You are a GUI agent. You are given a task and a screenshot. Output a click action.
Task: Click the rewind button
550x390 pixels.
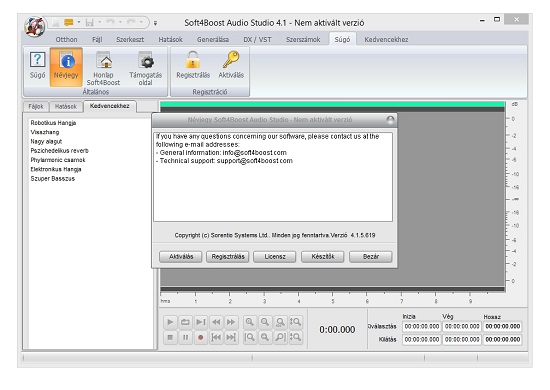(x=216, y=322)
